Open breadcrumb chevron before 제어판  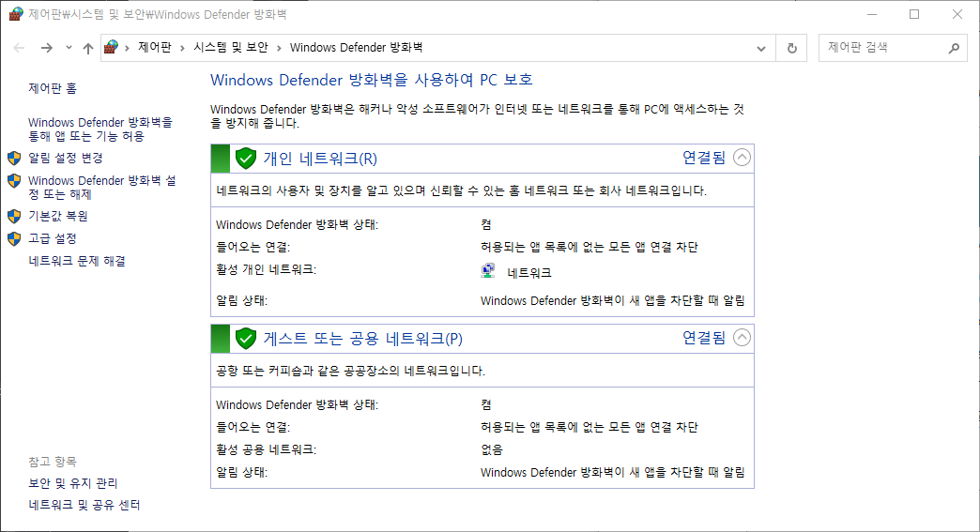point(127,48)
